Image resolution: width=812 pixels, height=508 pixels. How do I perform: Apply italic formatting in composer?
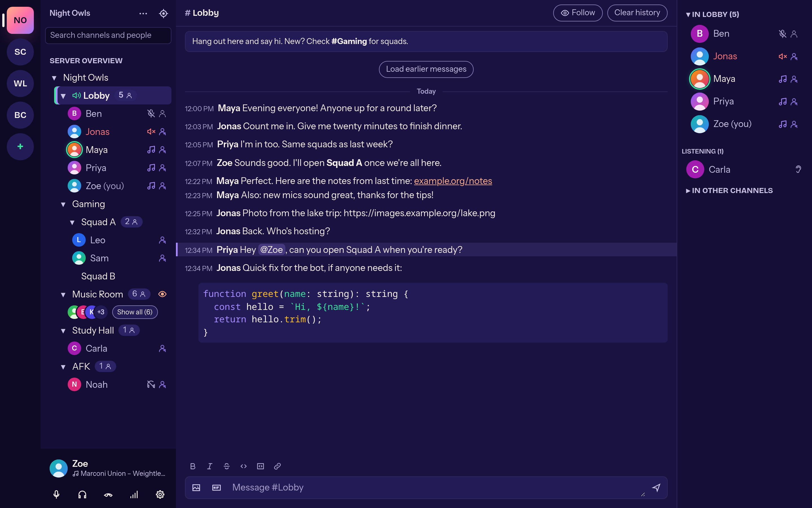(x=210, y=466)
